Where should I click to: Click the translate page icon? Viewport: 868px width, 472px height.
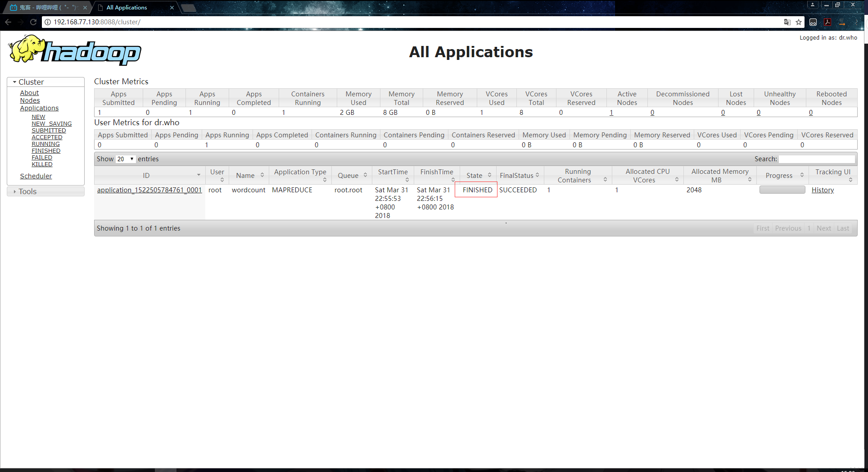click(x=787, y=22)
